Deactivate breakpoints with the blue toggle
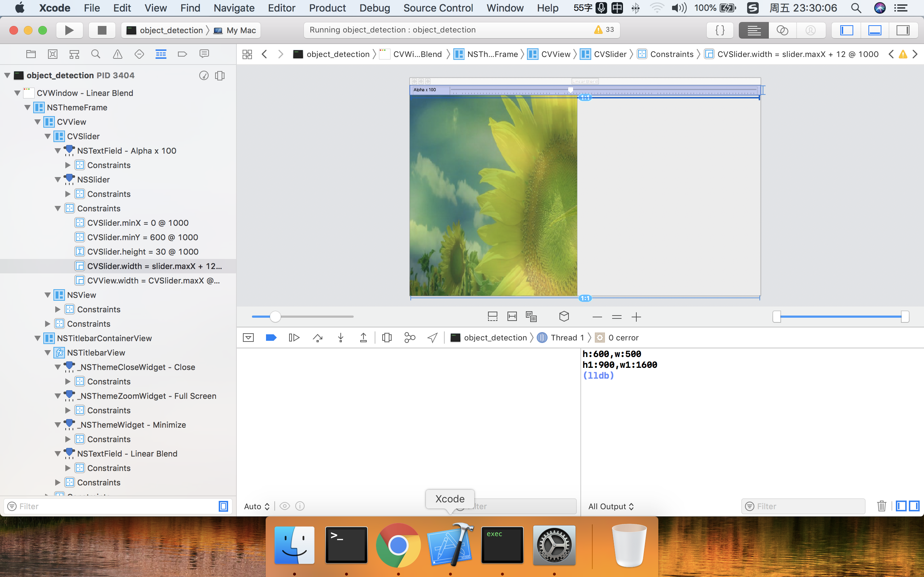 271,338
